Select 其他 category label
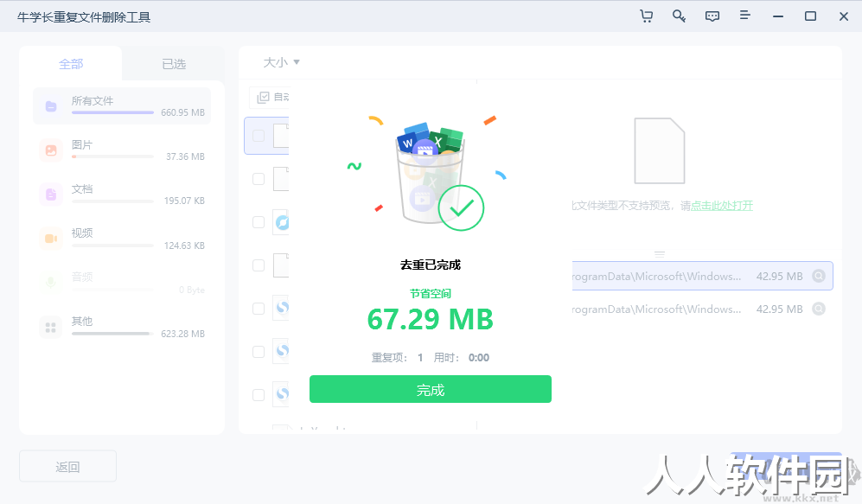The height and width of the screenshot is (504, 862). (x=82, y=321)
